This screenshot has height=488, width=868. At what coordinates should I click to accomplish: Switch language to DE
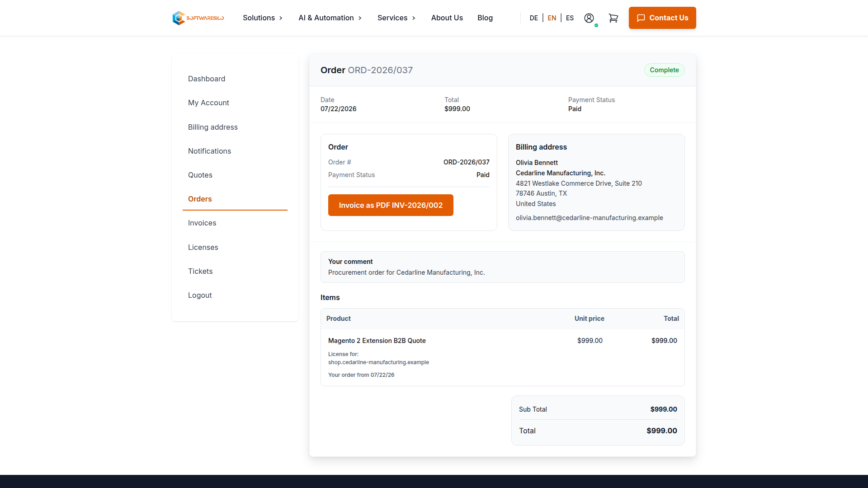click(x=534, y=18)
